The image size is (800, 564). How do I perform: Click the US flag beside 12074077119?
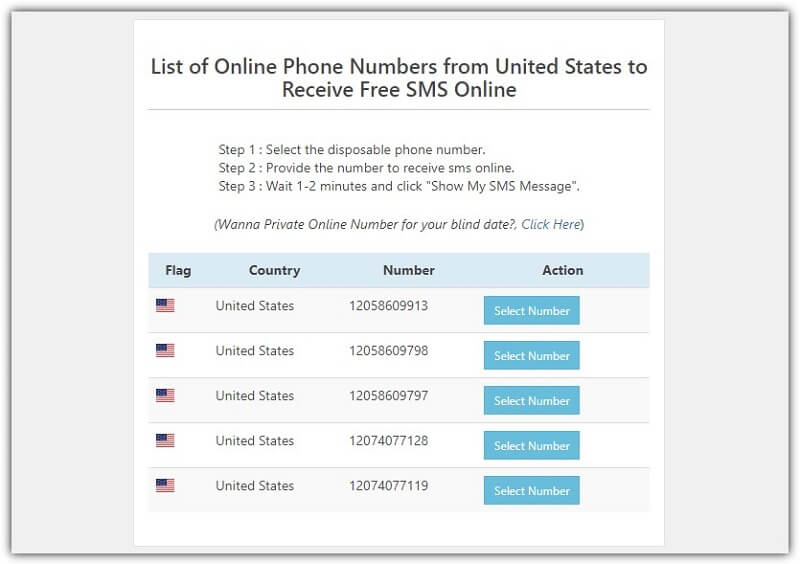tap(165, 485)
